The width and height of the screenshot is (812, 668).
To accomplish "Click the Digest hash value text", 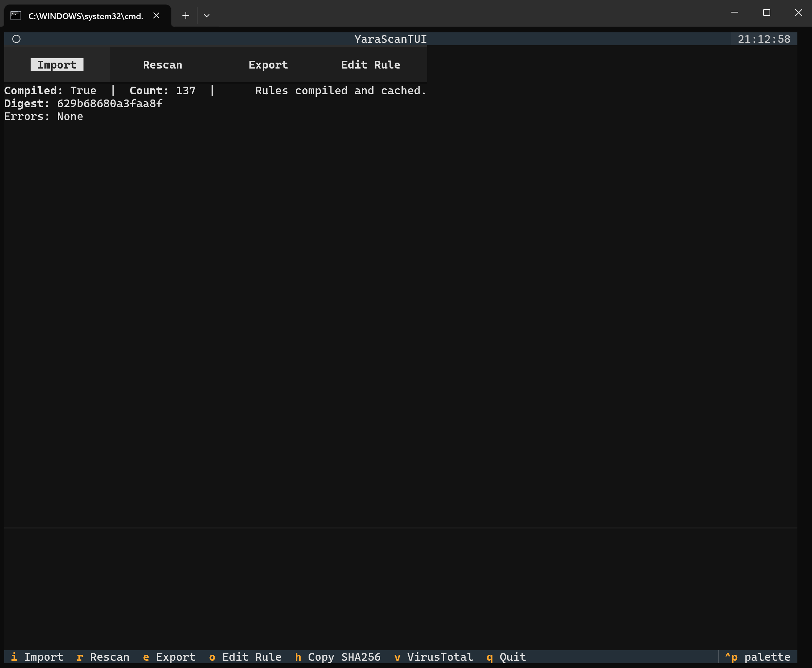I will [x=109, y=103].
